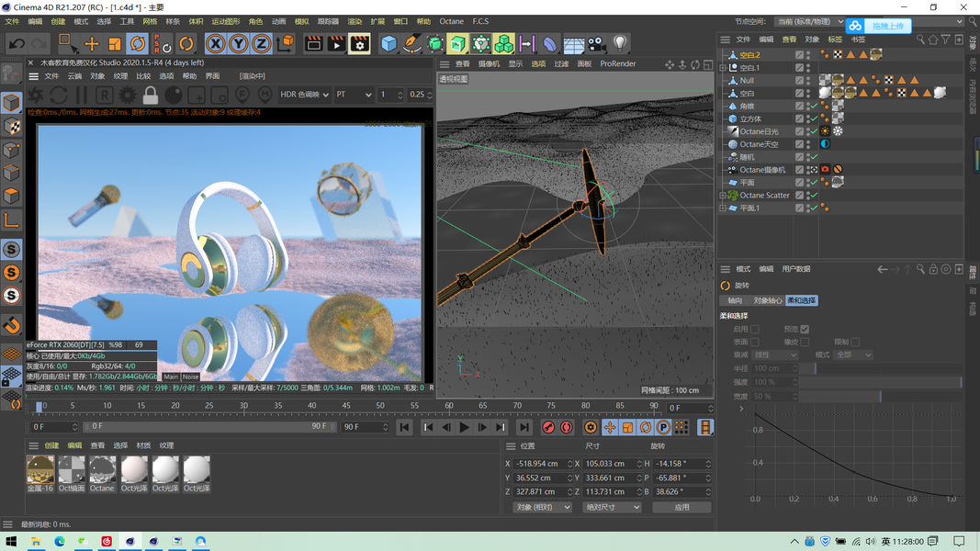Open the 绝对尺寸 size dropdown
The width and height of the screenshot is (980, 551).
(612, 507)
